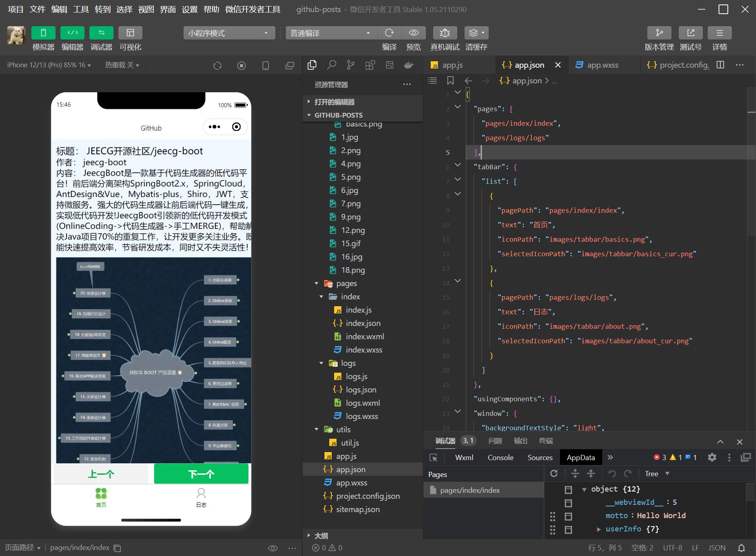
Task: Open the notifications bell
Action: pos(741,548)
